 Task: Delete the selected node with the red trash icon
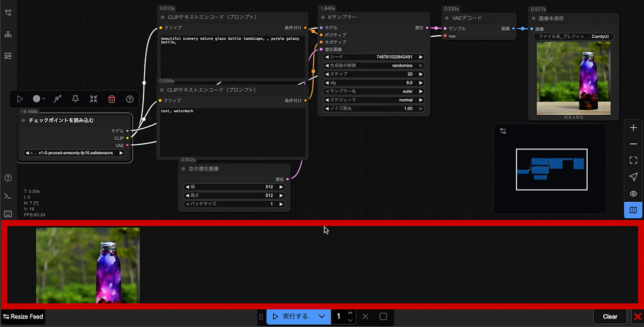click(x=112, y=99)
